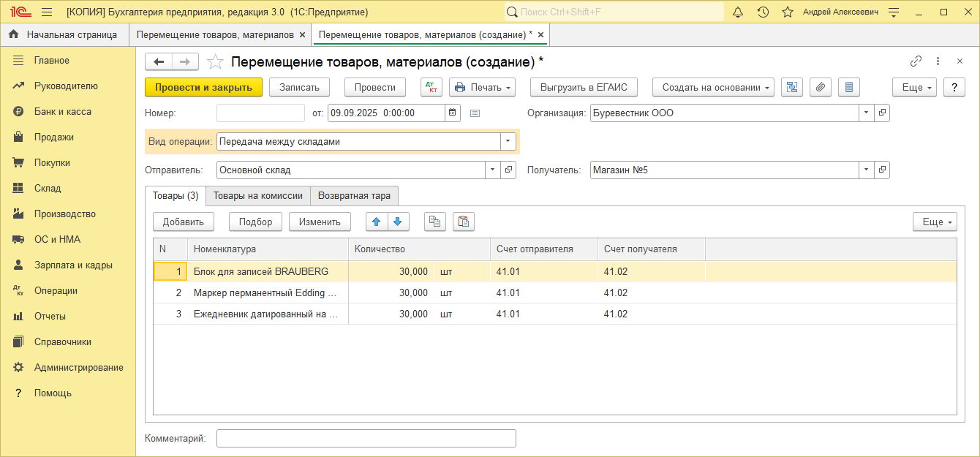Close first Перемещение товаров tab
This screenshot has width=980, height=457.
tap(303, 34)
